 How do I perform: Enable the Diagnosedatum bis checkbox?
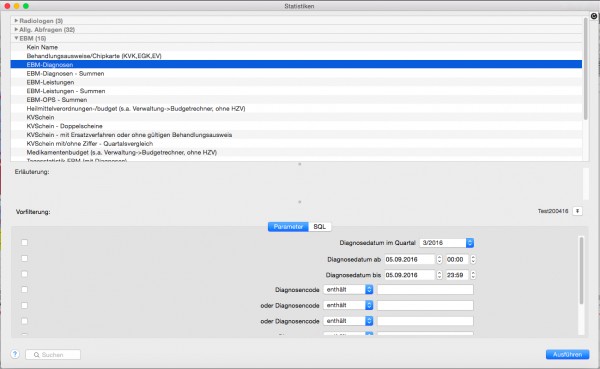[x=24, y=274]
